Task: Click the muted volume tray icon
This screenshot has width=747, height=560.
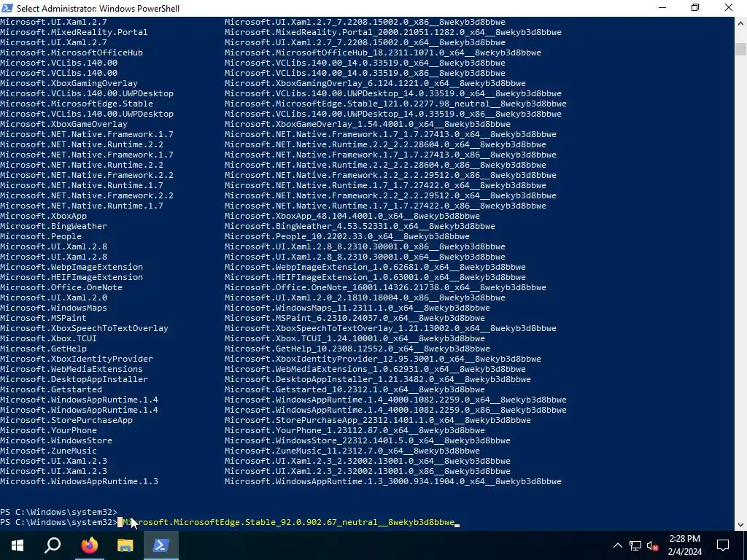Action: 653,545
